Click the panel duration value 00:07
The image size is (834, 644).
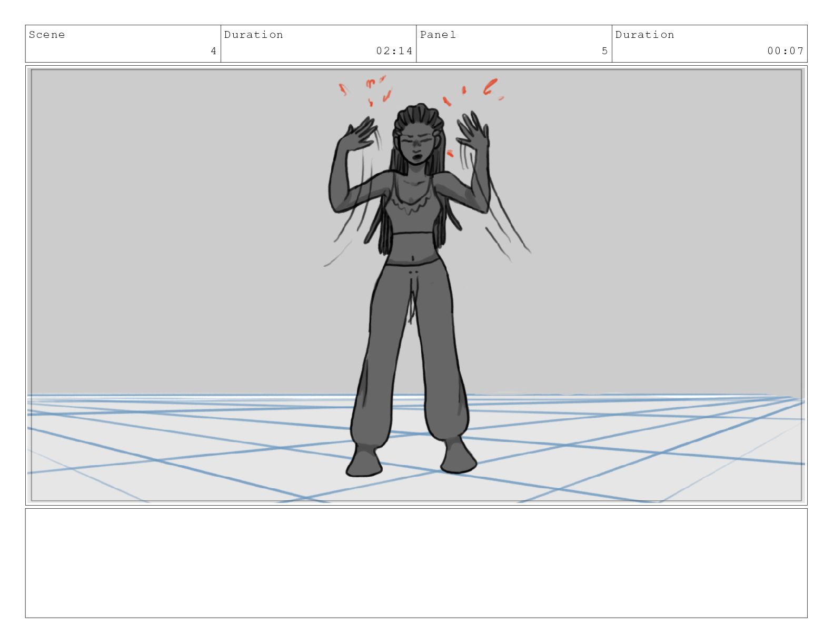(785, 51)
